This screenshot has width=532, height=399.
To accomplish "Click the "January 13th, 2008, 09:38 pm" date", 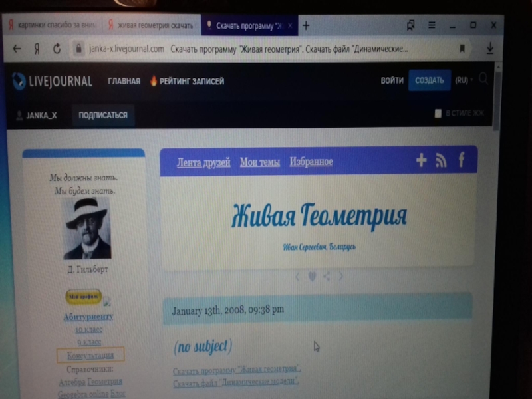I will tap(227, 310).
